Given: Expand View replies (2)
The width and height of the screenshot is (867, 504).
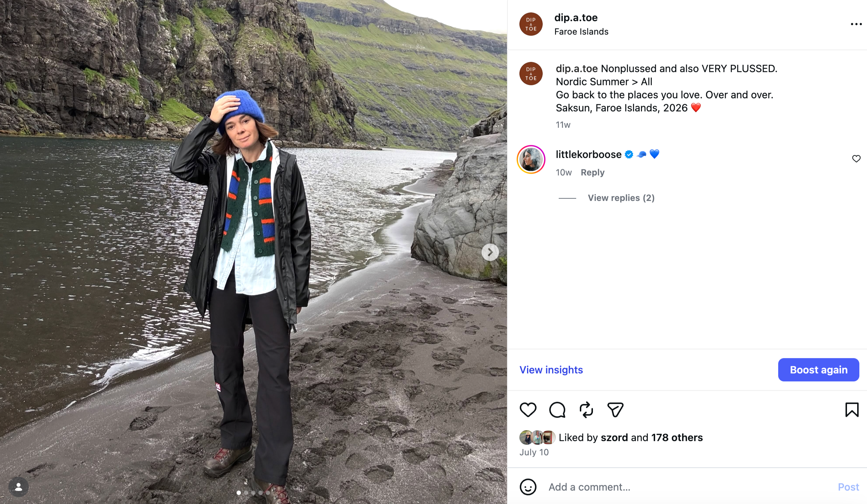Looking at the screenshot, I should pos(621,198).
